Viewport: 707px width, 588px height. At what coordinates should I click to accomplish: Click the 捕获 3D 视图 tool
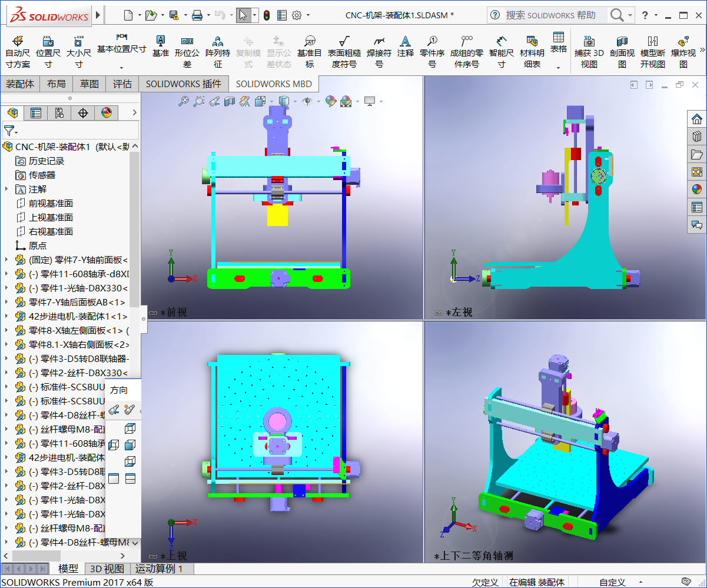(589, 51)
